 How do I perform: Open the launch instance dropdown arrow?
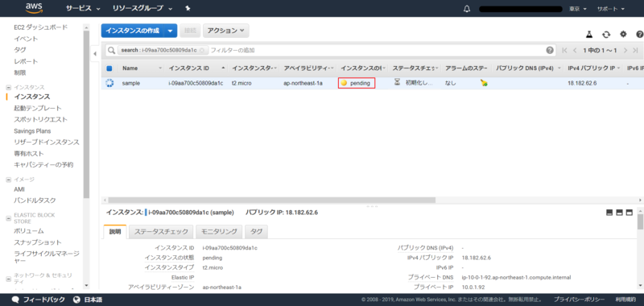click(x=171, y=31)
